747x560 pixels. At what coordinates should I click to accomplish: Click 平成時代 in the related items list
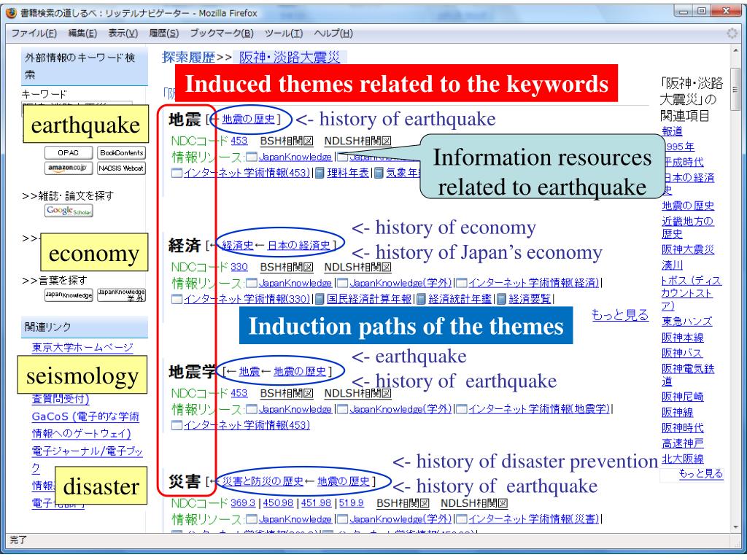tap(683, 162)
